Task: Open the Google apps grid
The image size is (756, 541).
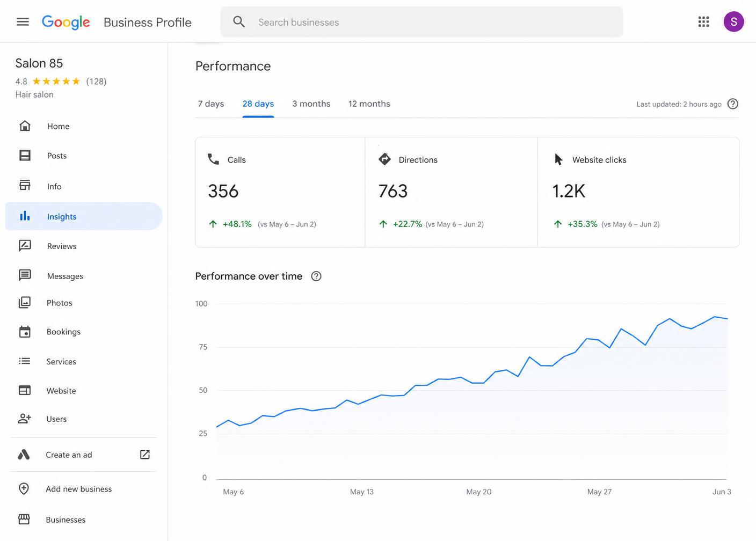Action: click(703, 21)
